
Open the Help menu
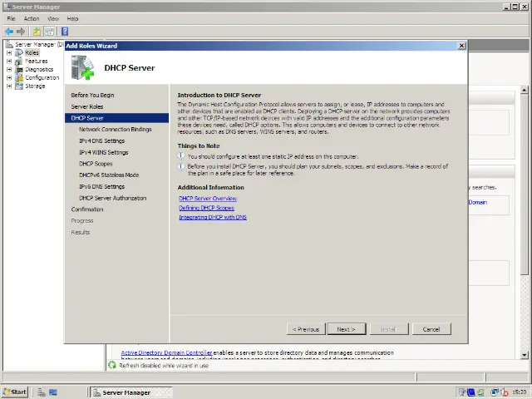(72, 18)
